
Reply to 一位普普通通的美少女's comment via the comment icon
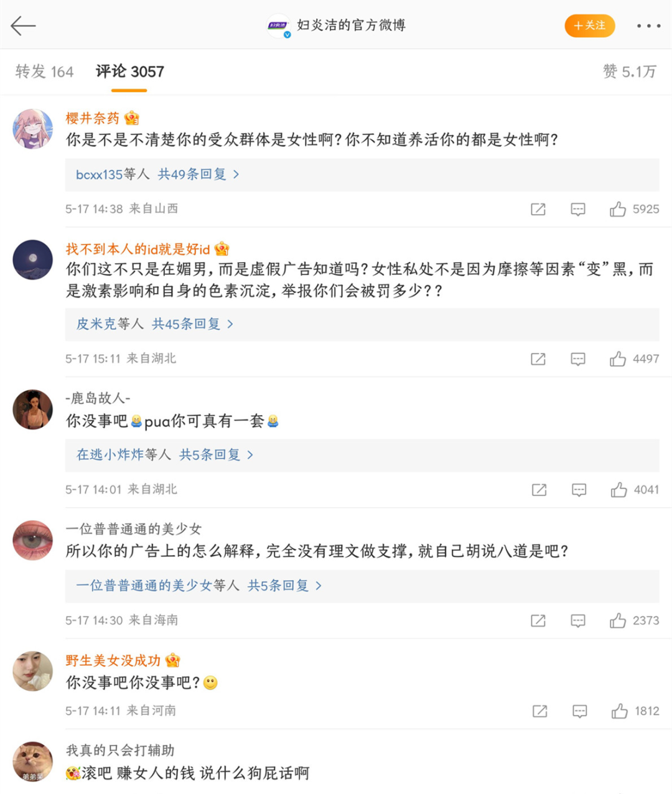point(578,621)
